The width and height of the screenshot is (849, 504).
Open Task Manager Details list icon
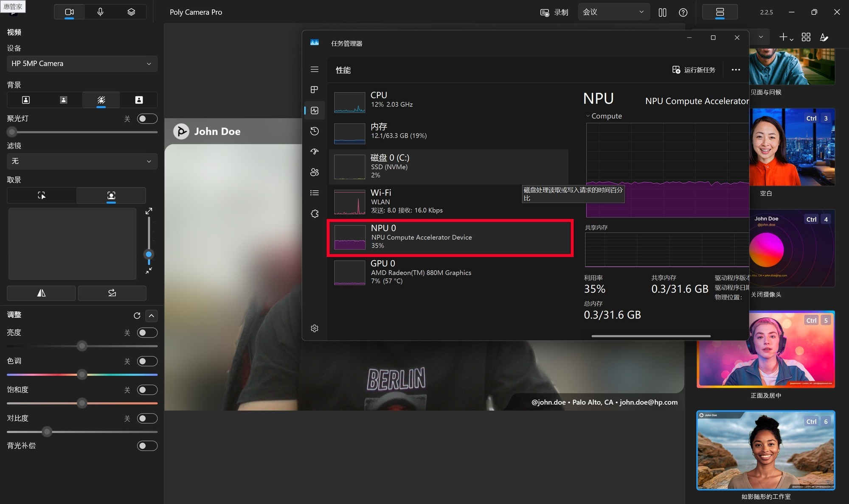315,193
